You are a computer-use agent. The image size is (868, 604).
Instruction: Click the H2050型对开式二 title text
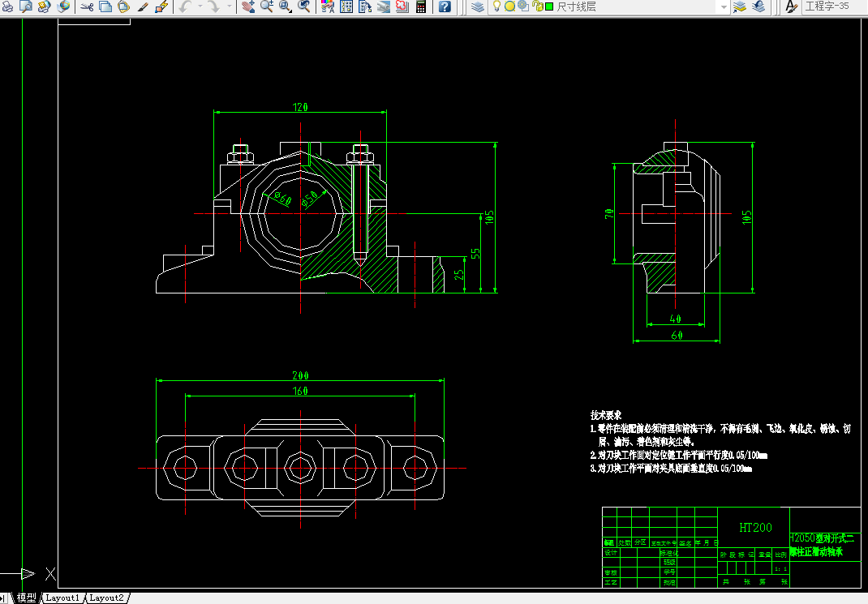coord(822,538)
